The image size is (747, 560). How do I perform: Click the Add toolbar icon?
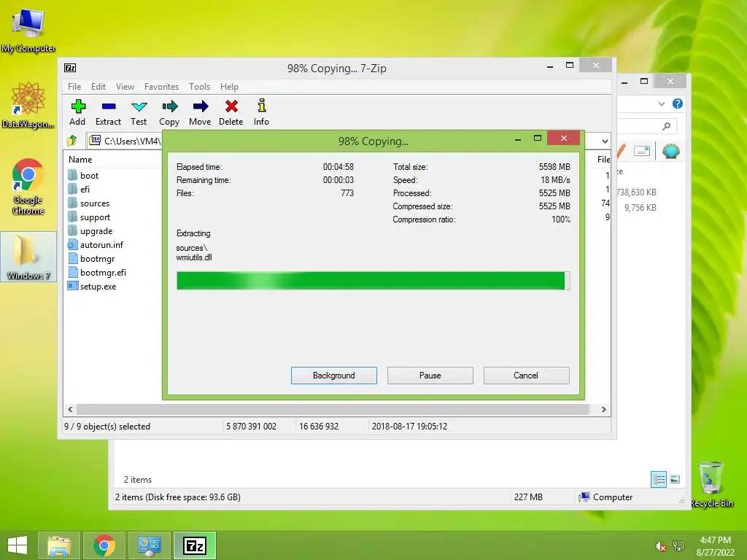coord(77,112)
